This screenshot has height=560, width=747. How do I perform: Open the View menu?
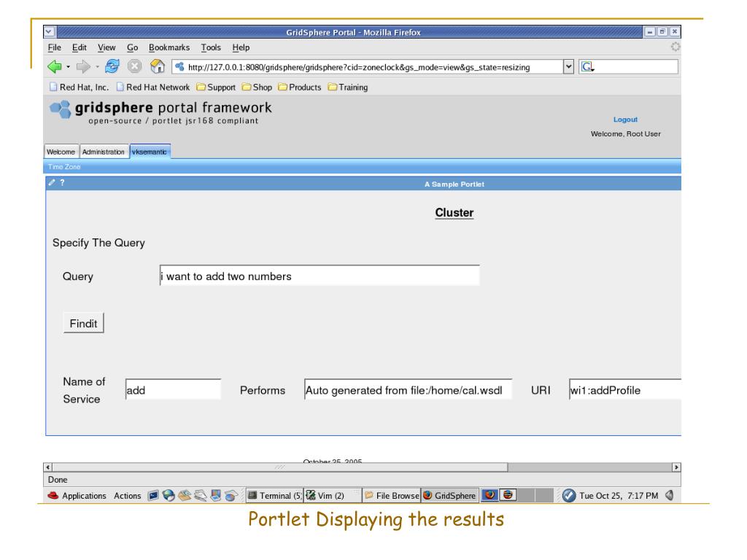[x=107, y=47]
